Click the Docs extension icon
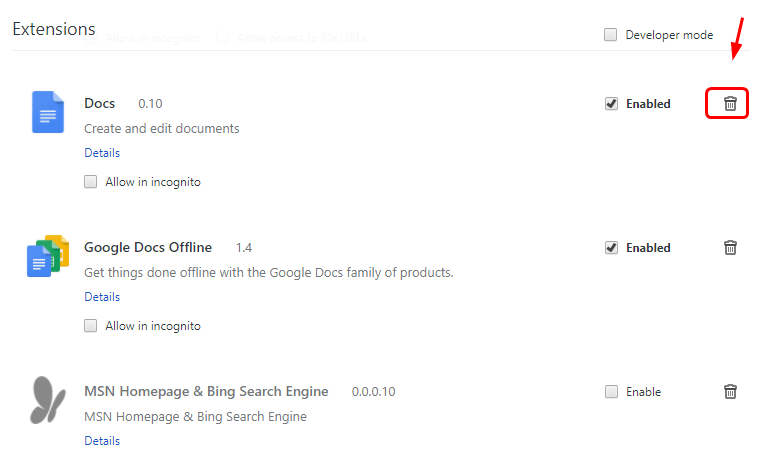 [48, 112]
